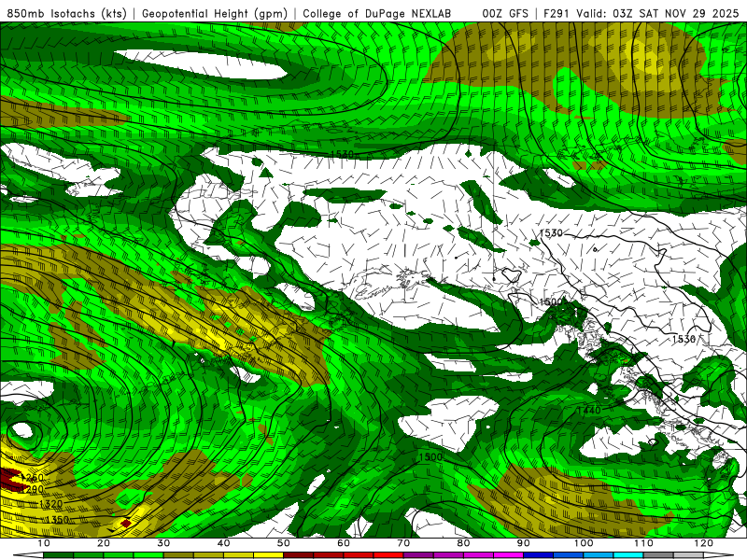Click the legend value 70
Screen dimensions: 747x560
point(403,543)
